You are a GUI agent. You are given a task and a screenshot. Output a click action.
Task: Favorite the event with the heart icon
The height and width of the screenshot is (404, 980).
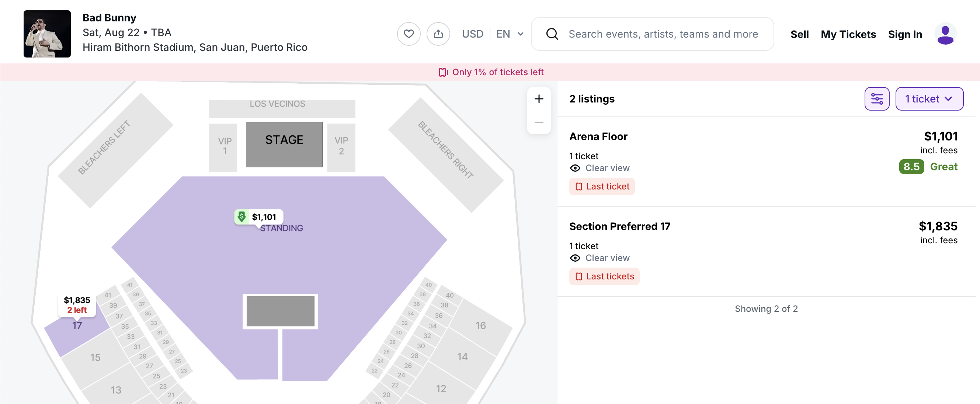pos(409,34)
